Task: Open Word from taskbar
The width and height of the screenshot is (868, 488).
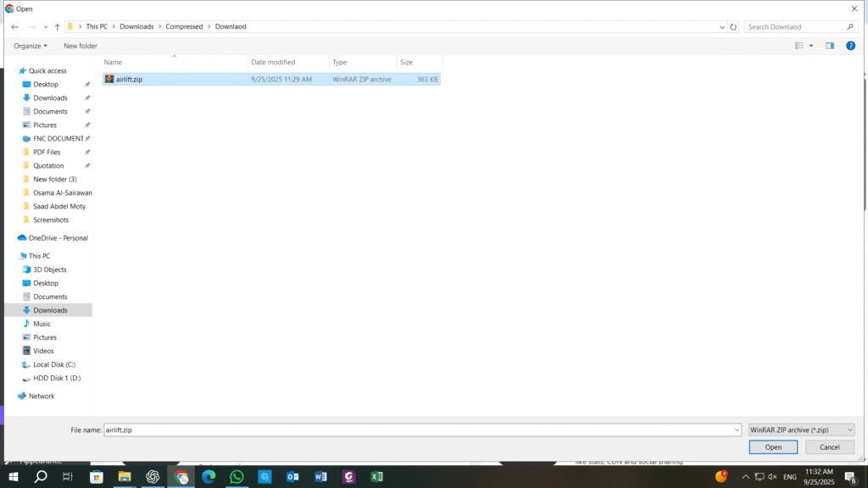Action: tap(321, 476)
